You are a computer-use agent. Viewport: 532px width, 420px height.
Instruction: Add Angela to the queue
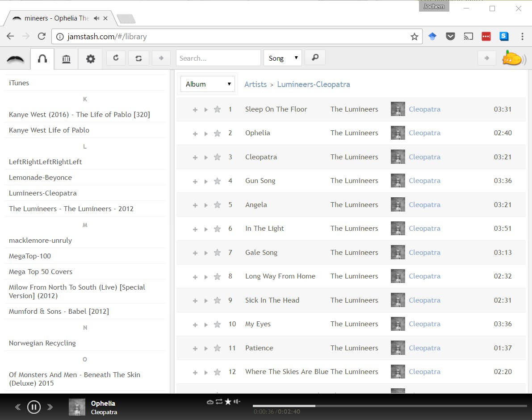point(195,205)
